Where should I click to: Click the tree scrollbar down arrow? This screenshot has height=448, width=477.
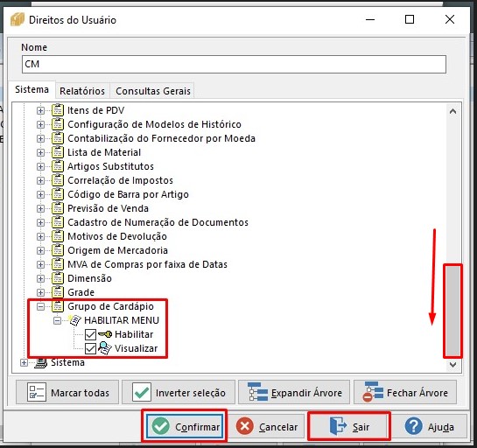(x=452, y=364)
